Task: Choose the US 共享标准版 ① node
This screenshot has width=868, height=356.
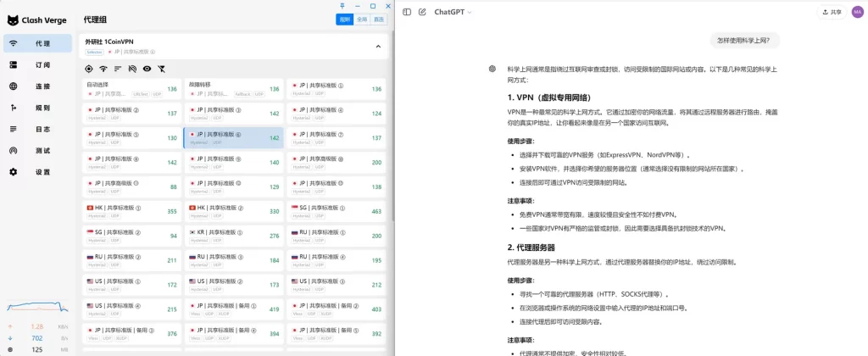Action: 131,285
